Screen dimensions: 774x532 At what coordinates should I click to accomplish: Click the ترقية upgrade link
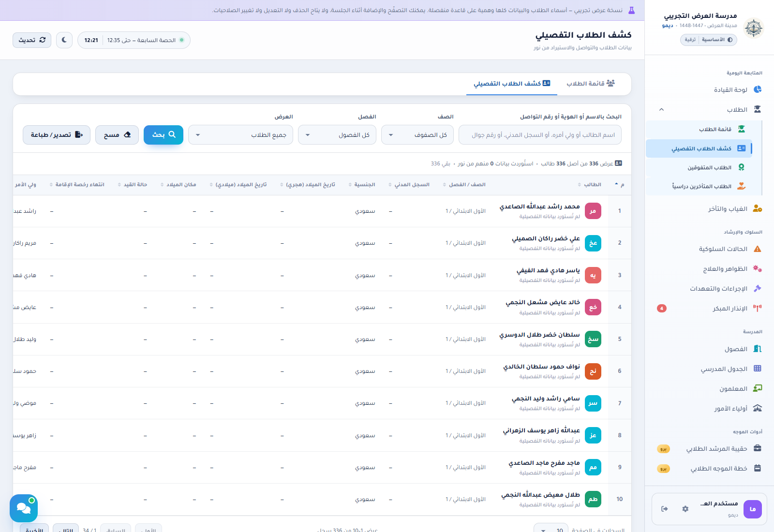pyautogui.click(x=690, y=40)
